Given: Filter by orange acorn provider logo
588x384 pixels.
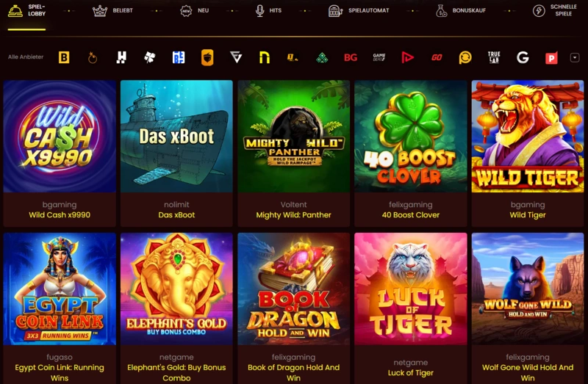Looking at the screenshot, I should coord(207,58).
